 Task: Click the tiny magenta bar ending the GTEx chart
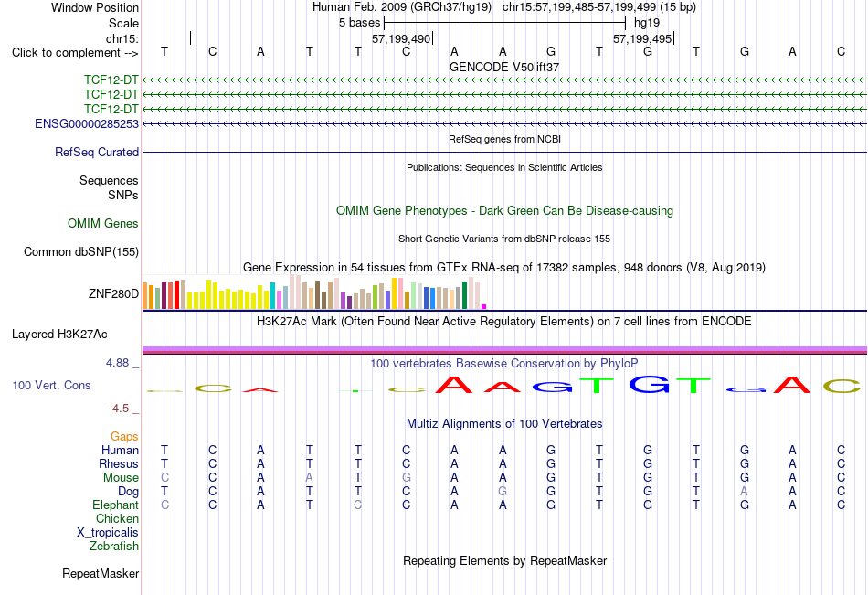(x=484, y=306)
